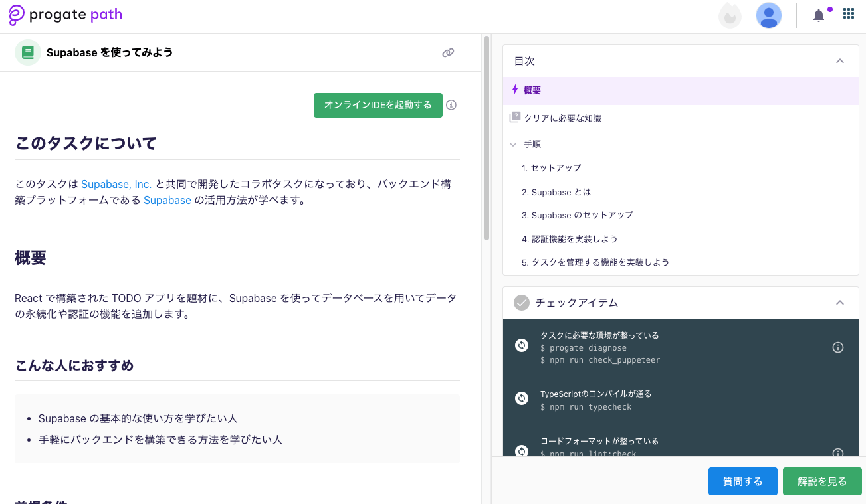866x504 pixels.
Task: Open the apps grid menu
Action: [x=848, y=13]
